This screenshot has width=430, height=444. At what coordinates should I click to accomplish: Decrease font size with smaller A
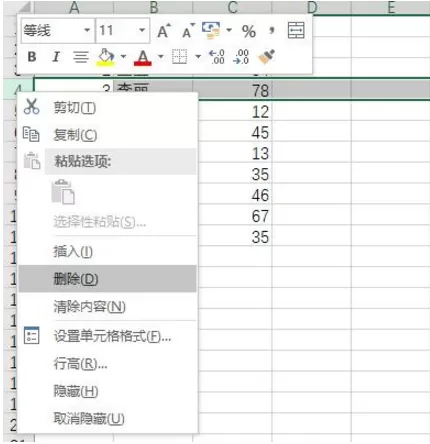pyautogui.click(x=188, y=31)
